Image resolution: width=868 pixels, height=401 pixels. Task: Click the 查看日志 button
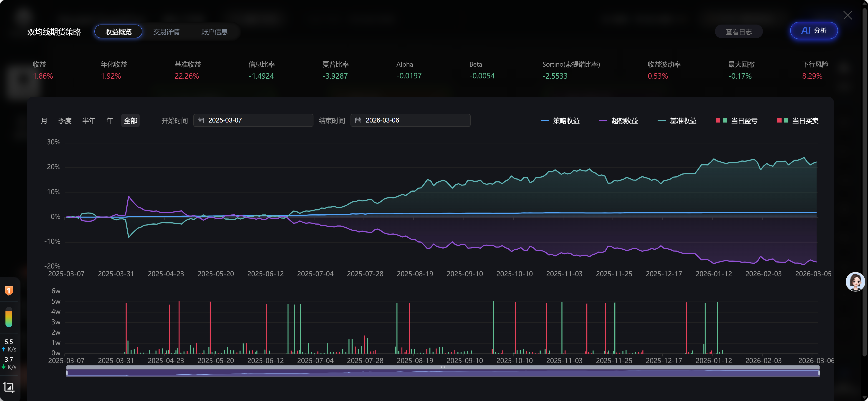pyautogui.click(x=739, y=32)
